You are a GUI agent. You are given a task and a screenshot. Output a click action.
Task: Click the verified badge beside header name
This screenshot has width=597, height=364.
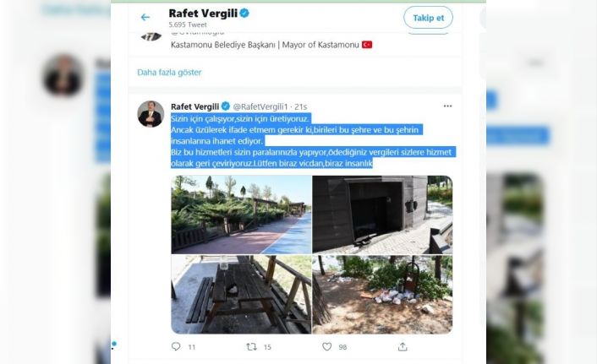(244, 14)
